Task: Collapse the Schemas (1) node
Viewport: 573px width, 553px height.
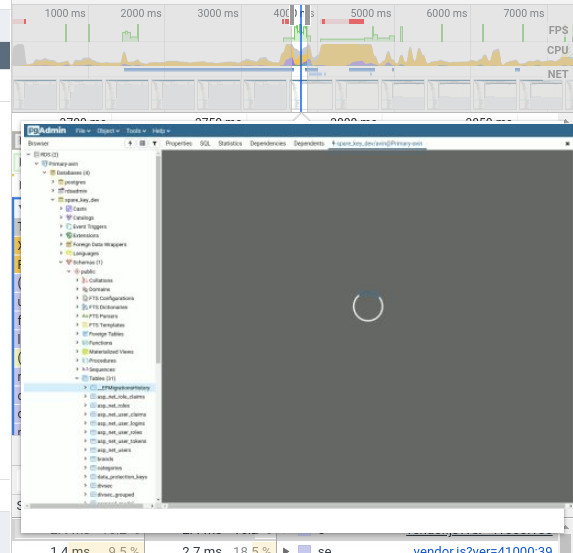Action: tap(61, 262)
